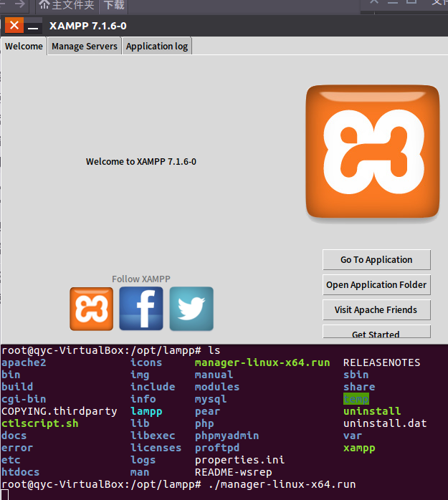Click the highlighted temp entry in terminal
The width and height of the screenshot is (448, 500).
point(356,399)
